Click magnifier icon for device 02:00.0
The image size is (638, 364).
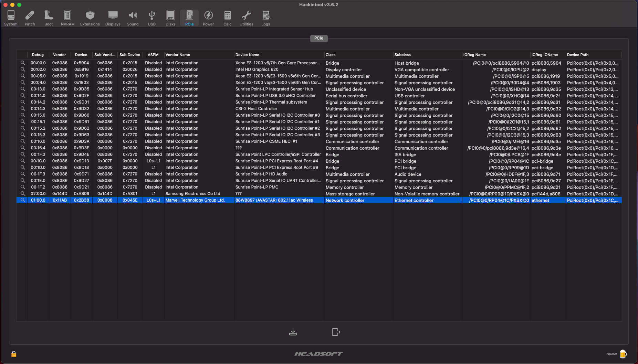pyautogui.click(x=23, y=194)
